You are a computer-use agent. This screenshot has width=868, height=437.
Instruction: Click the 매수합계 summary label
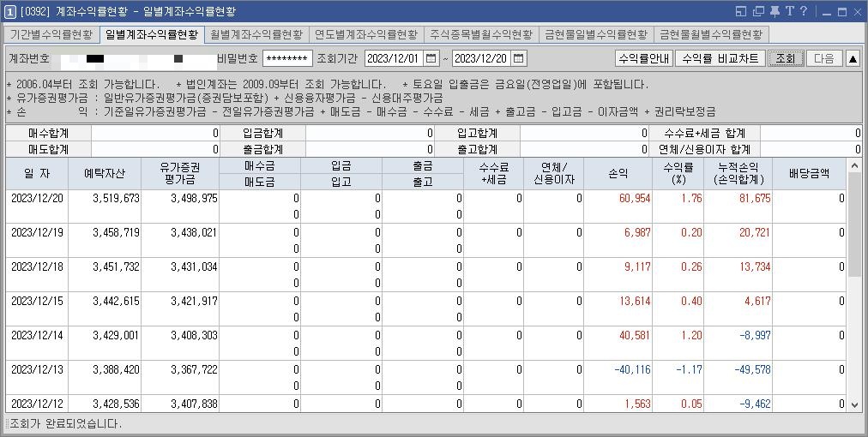pos(49,134)
